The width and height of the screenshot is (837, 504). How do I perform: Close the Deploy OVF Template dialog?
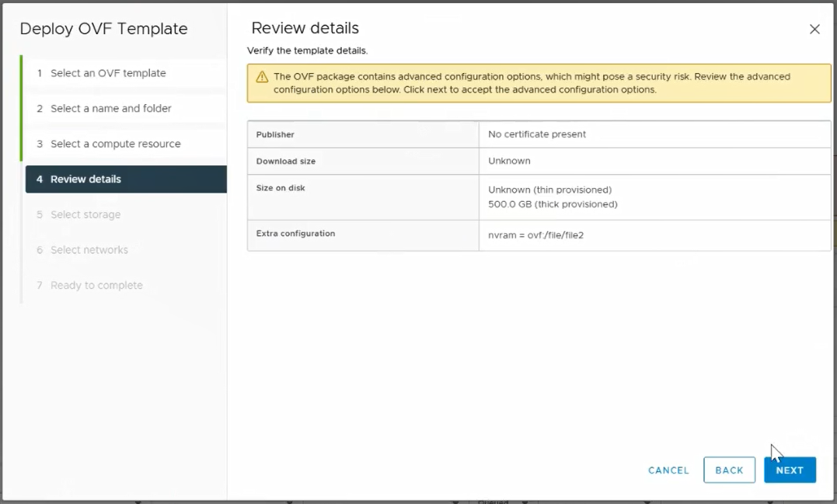pos(814,30)
